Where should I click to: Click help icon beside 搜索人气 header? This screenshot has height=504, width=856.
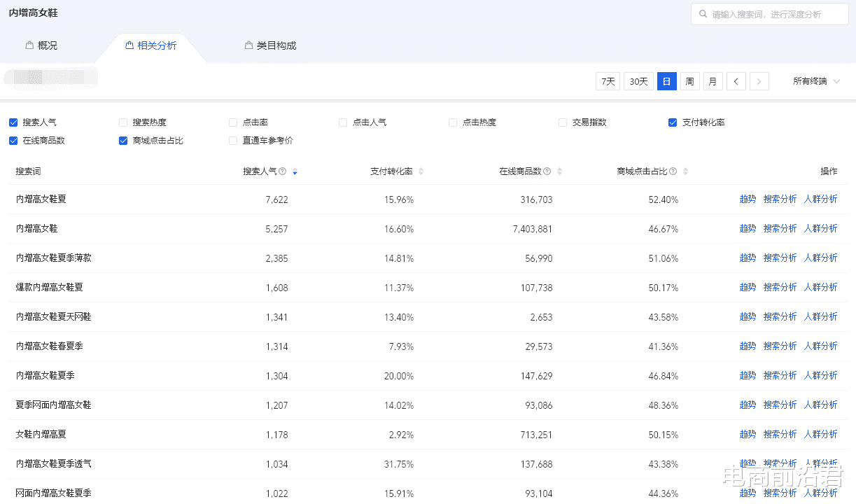click(x=283, y=171)
